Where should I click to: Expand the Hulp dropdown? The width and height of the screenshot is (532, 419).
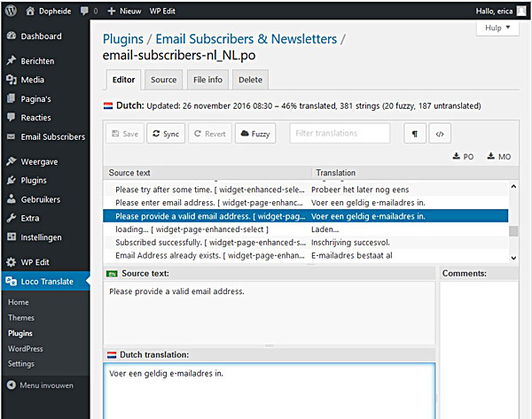(x=497, y=27)
